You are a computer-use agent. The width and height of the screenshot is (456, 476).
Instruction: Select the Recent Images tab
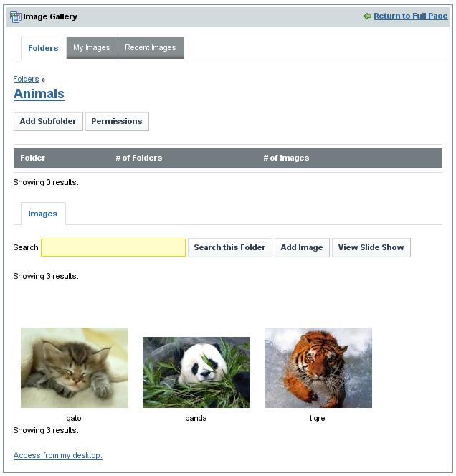tap(151, 48)
